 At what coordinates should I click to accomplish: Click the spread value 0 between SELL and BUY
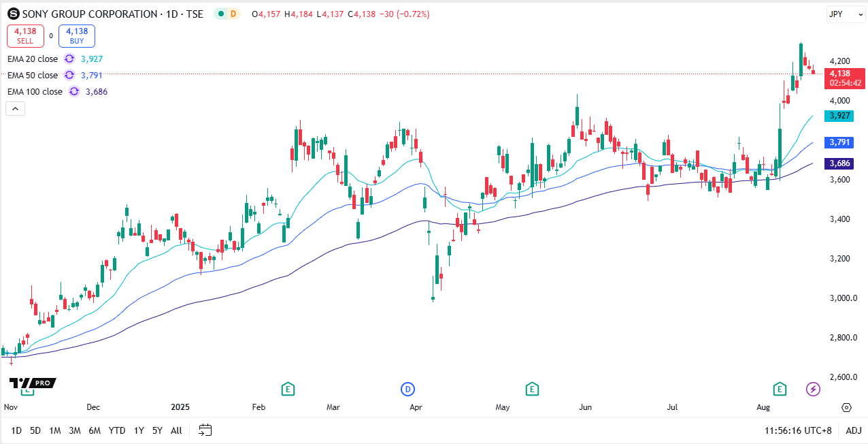(x=51, y=35)
